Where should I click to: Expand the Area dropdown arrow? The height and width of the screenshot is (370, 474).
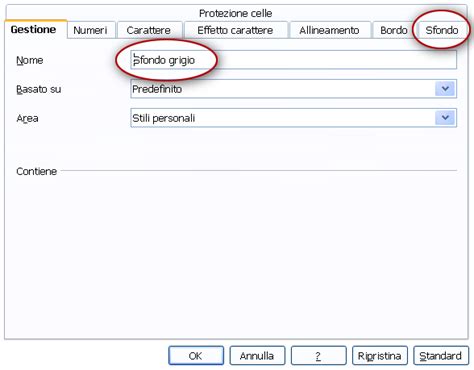(x=445, y=118)
